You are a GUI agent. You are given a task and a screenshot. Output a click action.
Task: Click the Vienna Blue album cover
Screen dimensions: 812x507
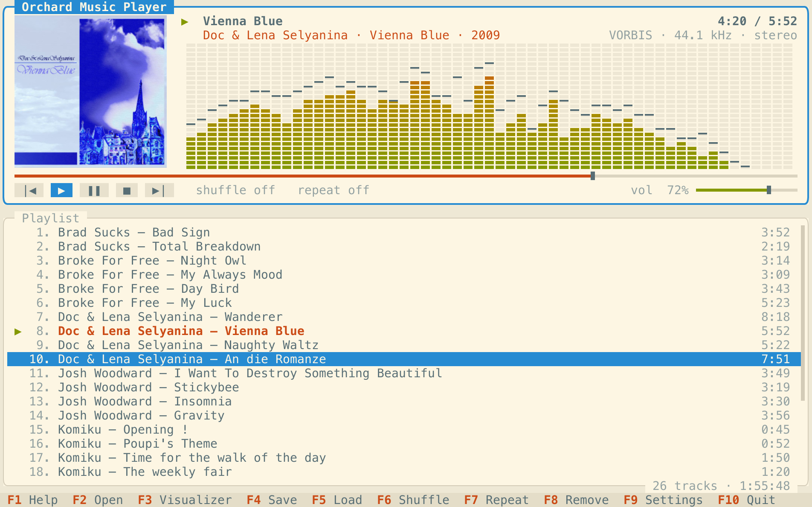pyautogui.click(x=90, y=91)
